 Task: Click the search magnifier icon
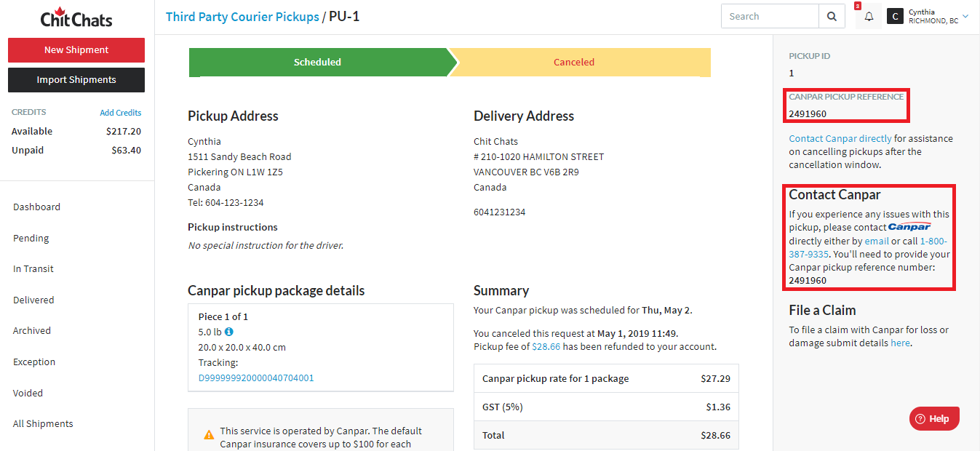coord(832,17)
